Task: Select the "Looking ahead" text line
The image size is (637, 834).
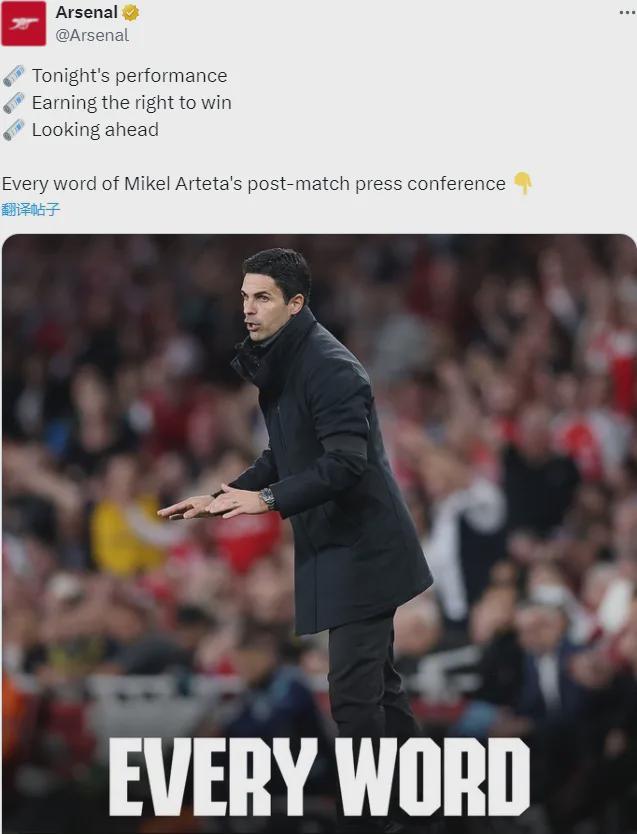Action: click(x=95, y=130)
